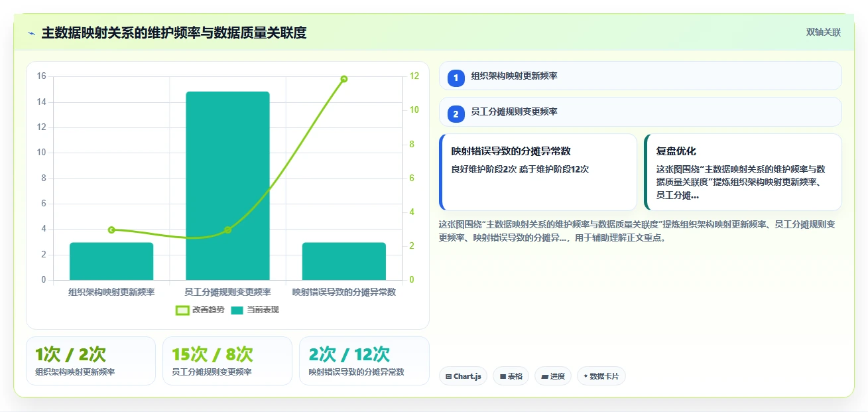The image size is (868, 412).
Task: Open the 映射错误导致的分摊异常数 card
Action: (538, 172)
